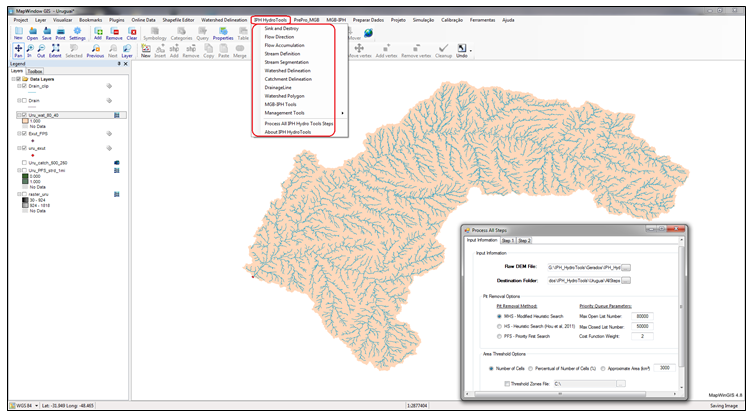
Task: Toggle Exut_FPS layer checkbox
Action: [24, 134]
